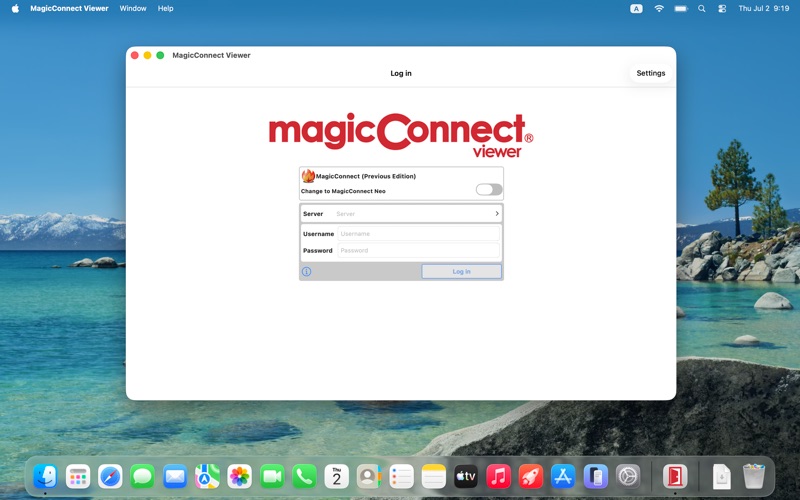
Task: Open the Help menu
Action: coord(165,8)
